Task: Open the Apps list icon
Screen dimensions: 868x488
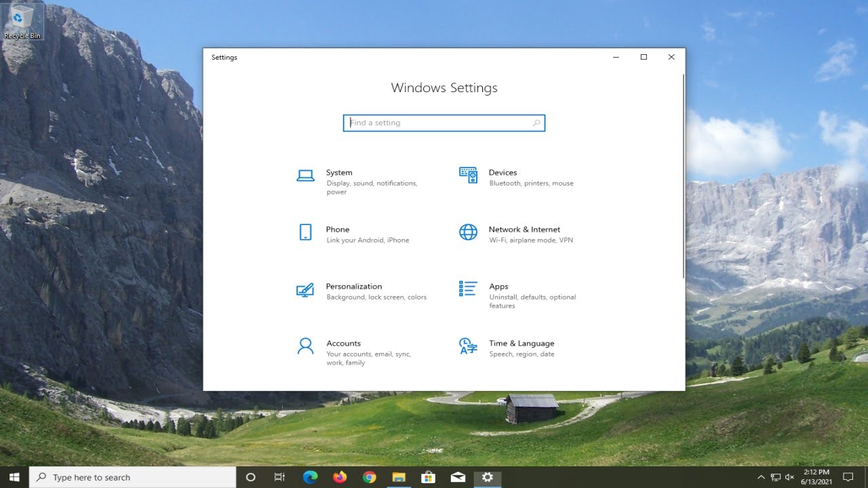Action: click(x=468, y=289)
